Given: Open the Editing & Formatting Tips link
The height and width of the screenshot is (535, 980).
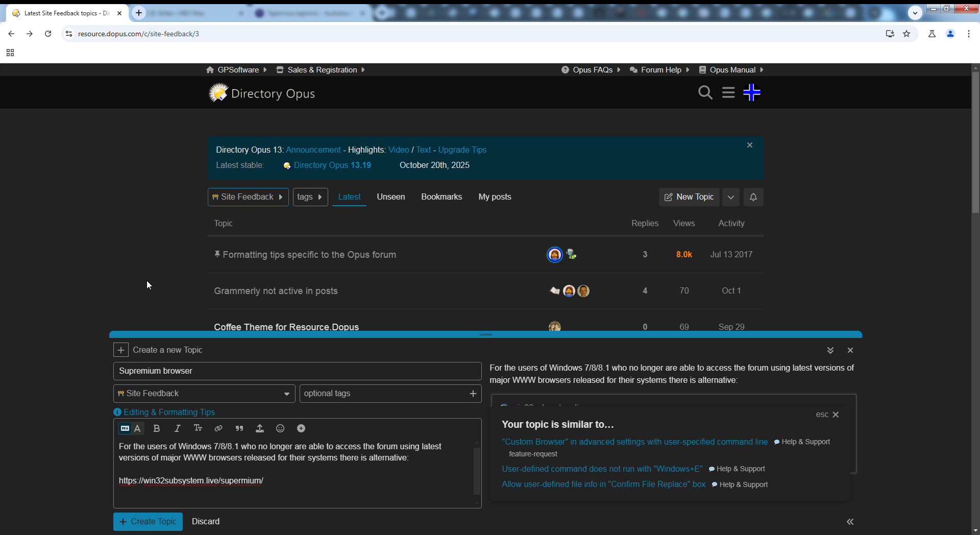Looking at the screenshot, I should coord(168,412).
